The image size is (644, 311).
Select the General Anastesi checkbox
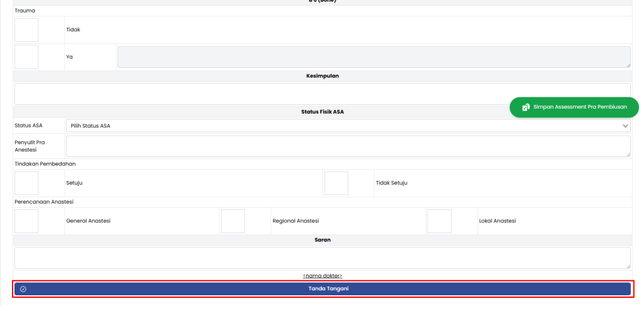[26, 221]
